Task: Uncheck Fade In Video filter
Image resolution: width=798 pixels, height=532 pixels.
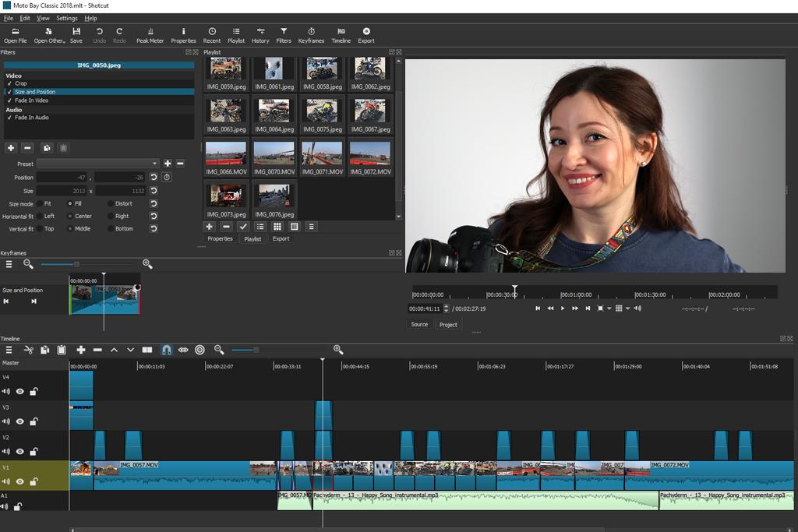Action: coord(9,100)
